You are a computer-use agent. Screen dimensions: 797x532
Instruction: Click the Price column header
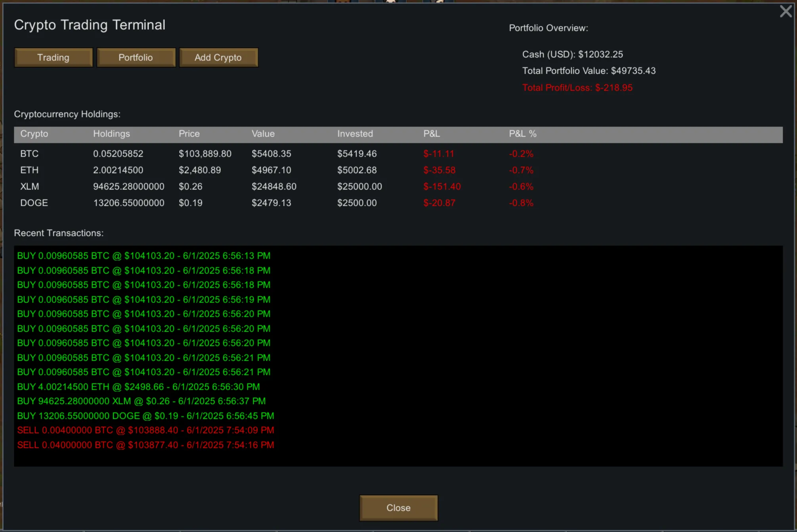point(189,134)
